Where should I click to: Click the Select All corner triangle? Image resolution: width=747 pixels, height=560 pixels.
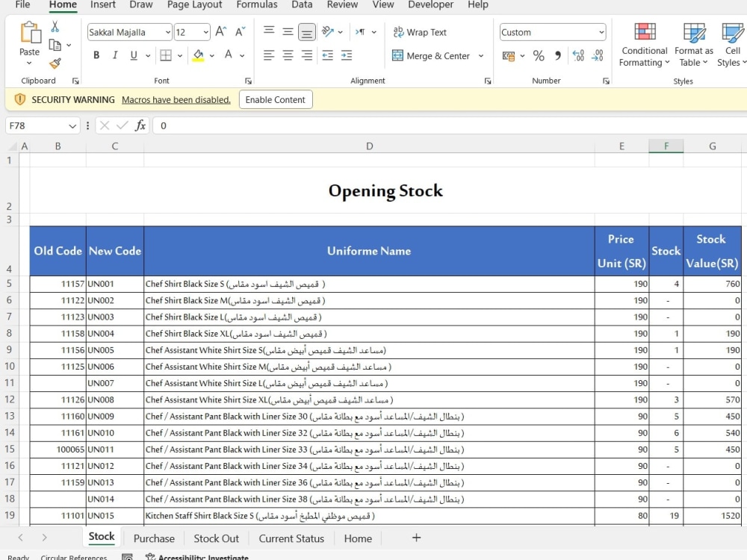pos(13,146)
